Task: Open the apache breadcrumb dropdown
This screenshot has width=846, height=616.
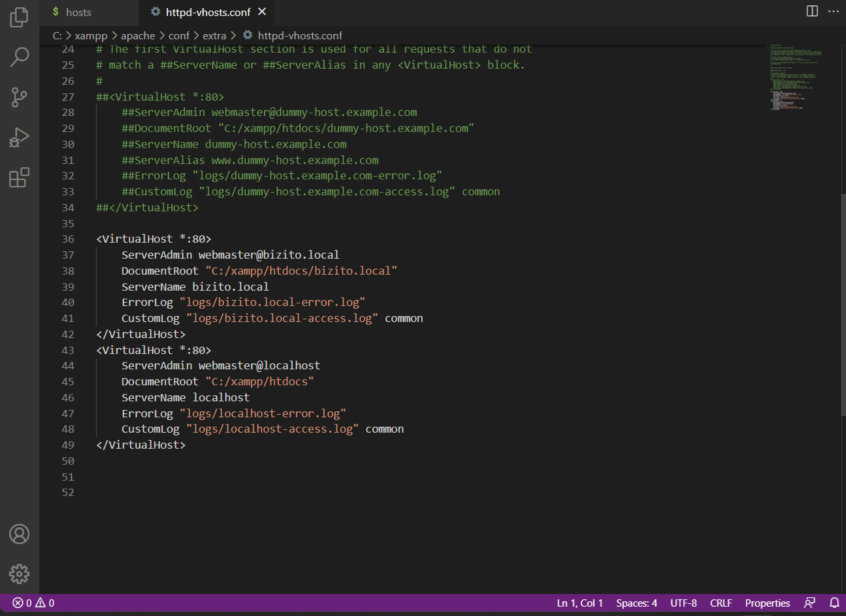Action: (x=138, y=35)
